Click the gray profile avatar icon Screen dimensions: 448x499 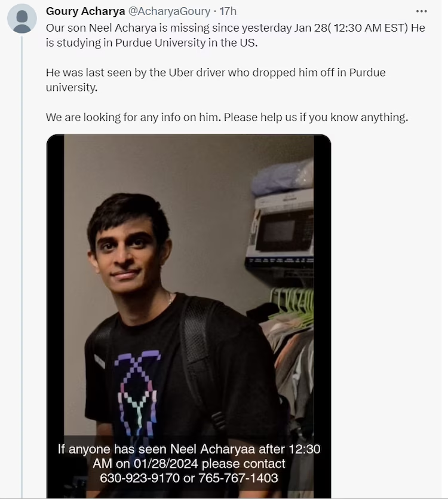tap(22, 18)
